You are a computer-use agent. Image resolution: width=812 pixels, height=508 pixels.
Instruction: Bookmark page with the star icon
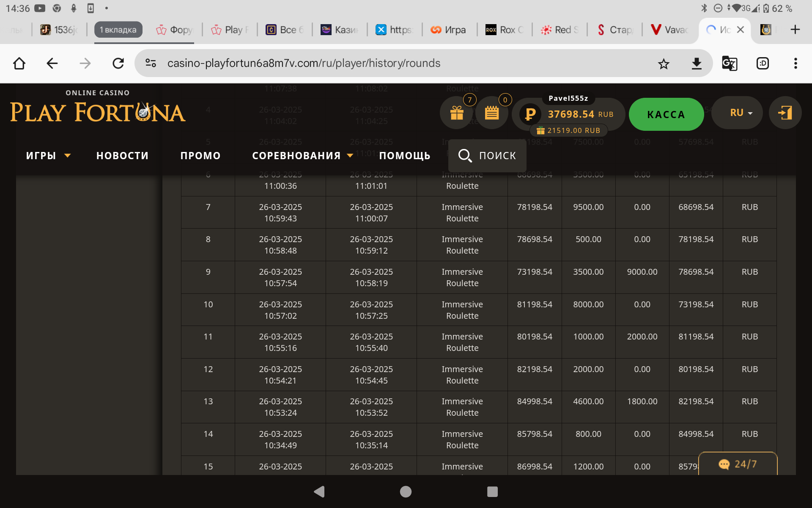[664, 63]
